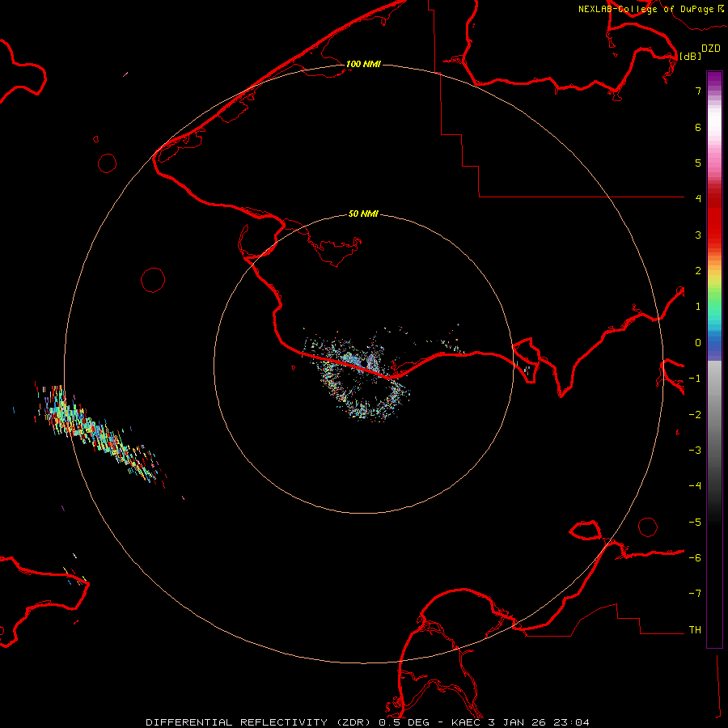Click the 5 tick label on color scale

(698, 163)
